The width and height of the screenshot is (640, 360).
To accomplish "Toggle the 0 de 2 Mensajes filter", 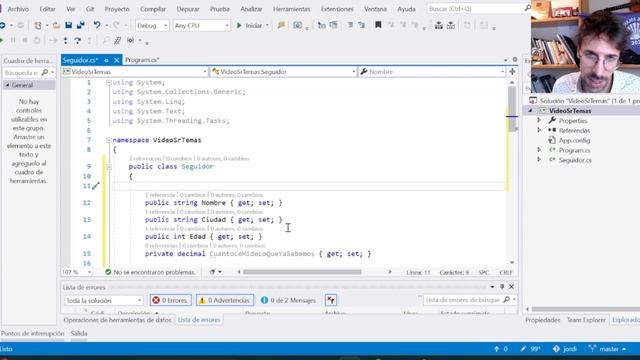I will coord(288,300).
